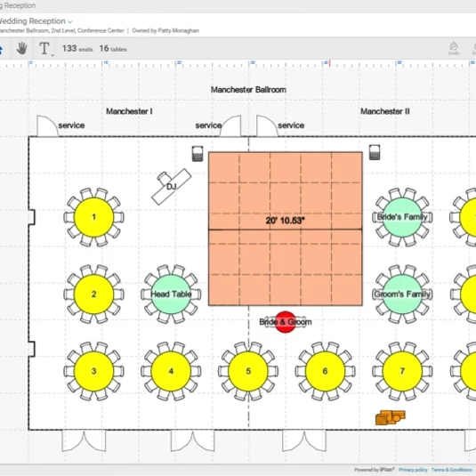Select the orange gift boxes object
Image resolution: width=476 pixels, height=476 pixels.
(x=391, y=417)
